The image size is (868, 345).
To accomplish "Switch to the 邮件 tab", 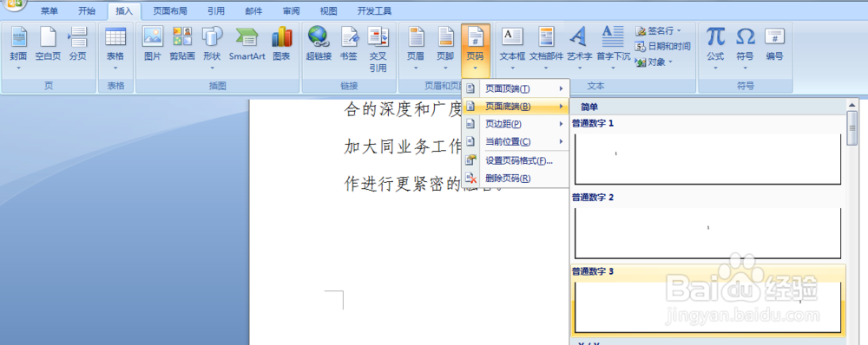I will pyautogui.click(x=253, y=11).
